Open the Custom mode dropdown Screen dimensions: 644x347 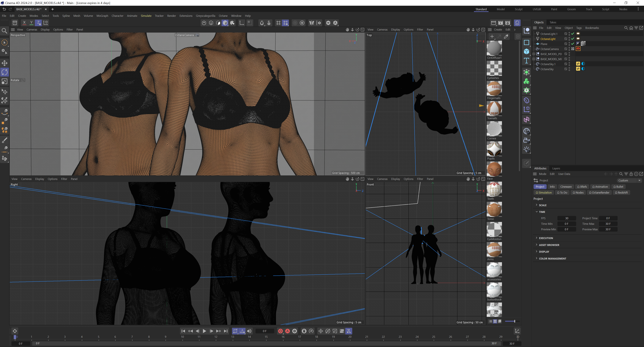629,180
